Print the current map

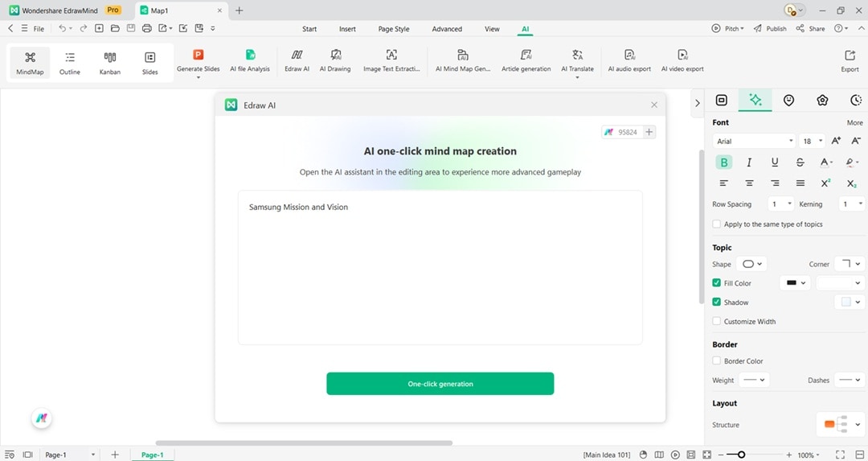pyautogui.click(x=147, y=28)
